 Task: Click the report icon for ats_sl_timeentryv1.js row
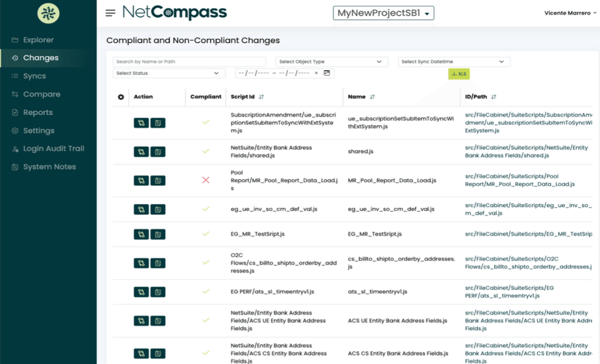(x=158, y=292)
